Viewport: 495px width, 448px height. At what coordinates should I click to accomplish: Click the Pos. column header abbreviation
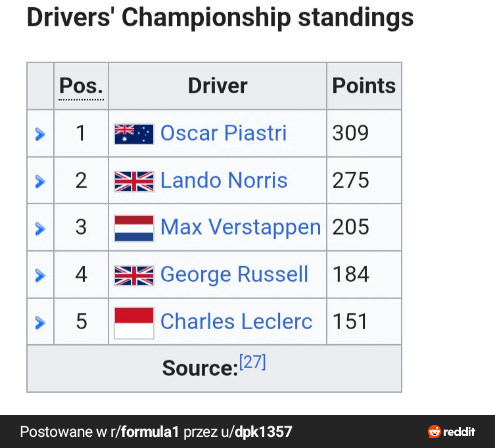(82, 86)
